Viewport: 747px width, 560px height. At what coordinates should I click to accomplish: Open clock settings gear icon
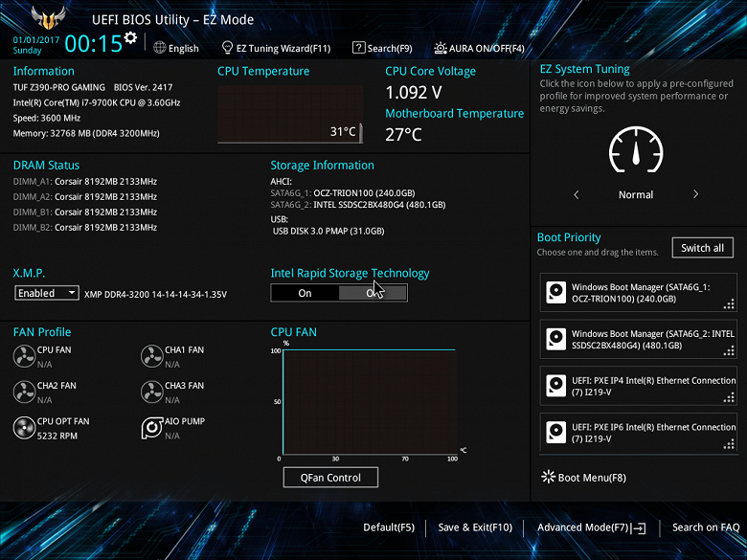click(x=130, y=37)
